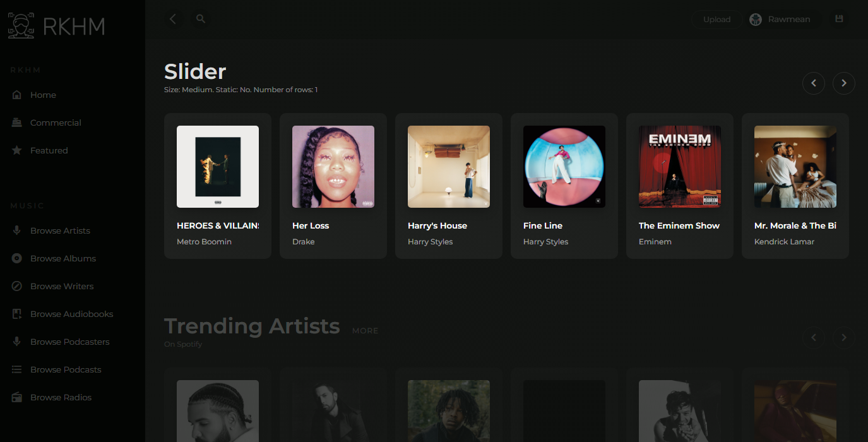Click MORE next to Trending Artists
This screenshot has width=868, height=442.
tap(365, 331)
